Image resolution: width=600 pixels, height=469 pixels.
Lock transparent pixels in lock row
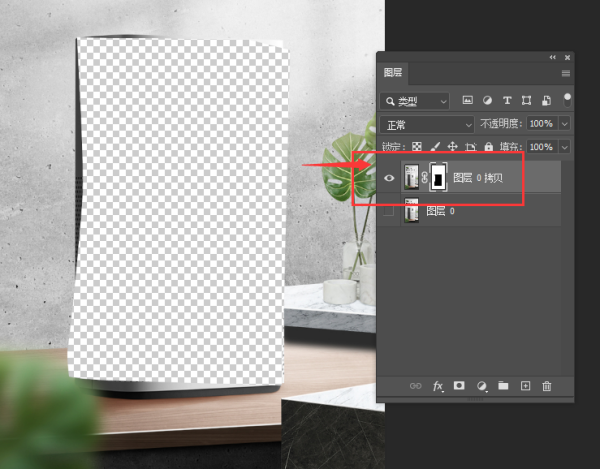click(x=418, y=147)
